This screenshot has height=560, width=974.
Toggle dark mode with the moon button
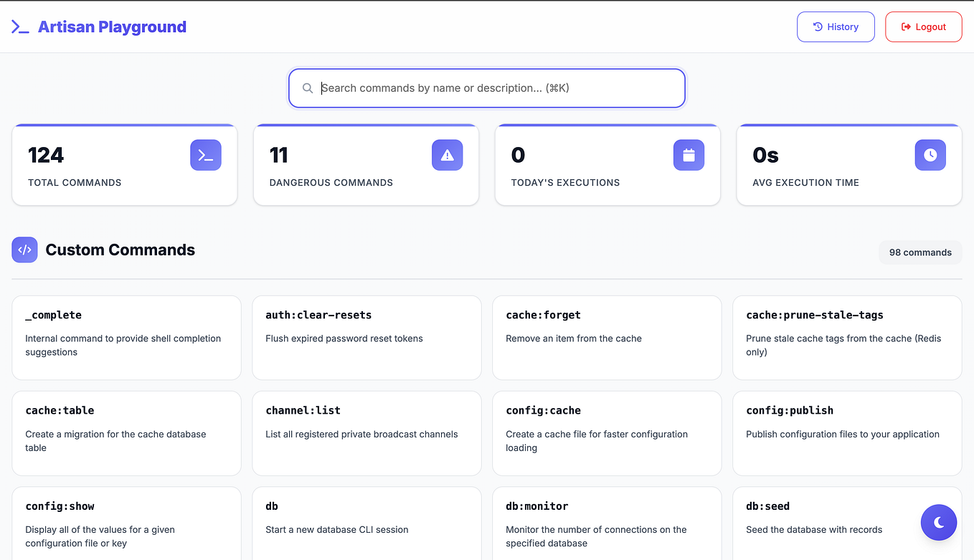tap(939, 522)
